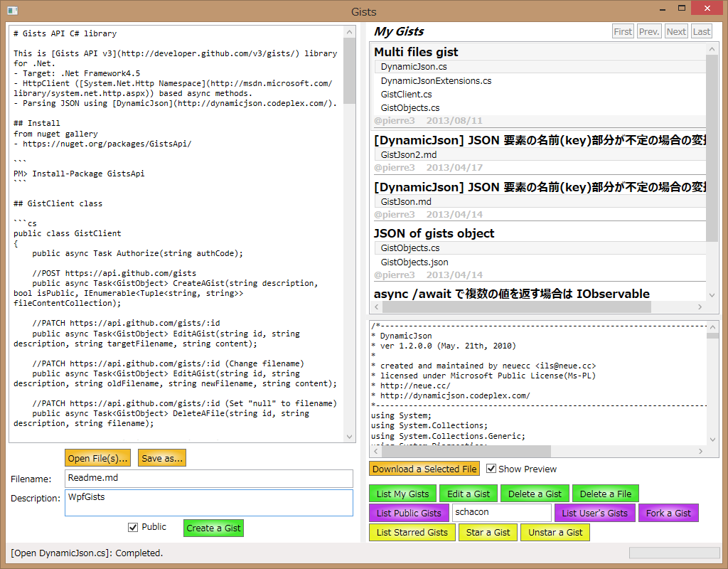Click Star a Gist button
The image size is (728, 569).
coord(488,532)
